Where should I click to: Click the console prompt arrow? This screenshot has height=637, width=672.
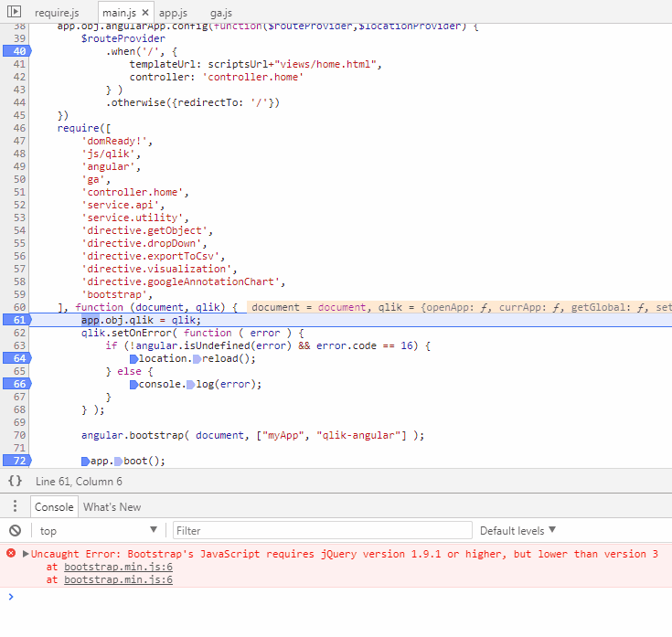11,597
